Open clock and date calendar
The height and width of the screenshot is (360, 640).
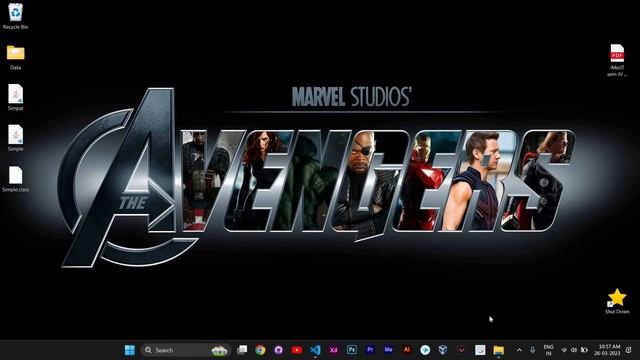tap(607, 350)
